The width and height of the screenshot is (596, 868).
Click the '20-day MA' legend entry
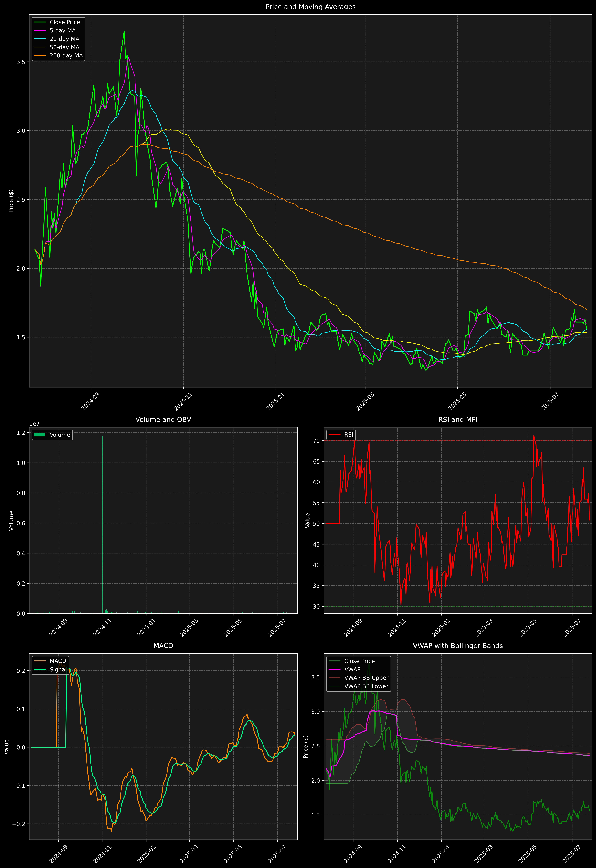coord(64,39)
